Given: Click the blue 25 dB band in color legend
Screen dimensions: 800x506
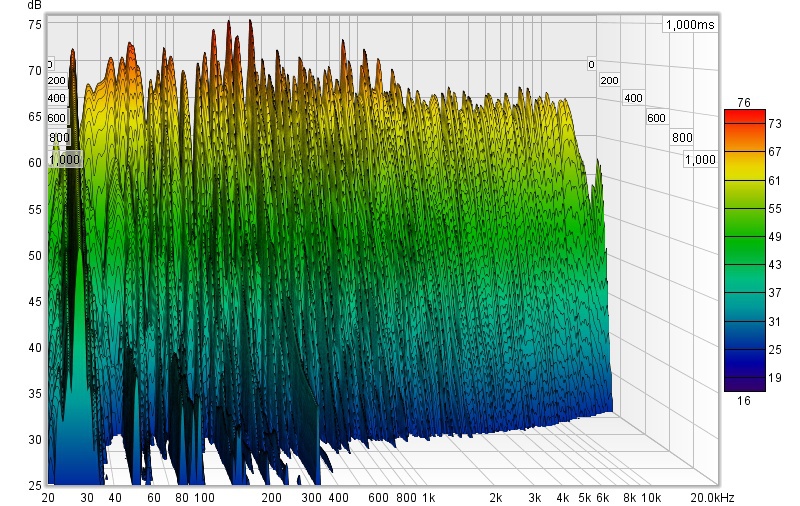Looking at the screenshot, I should point(744,350).
